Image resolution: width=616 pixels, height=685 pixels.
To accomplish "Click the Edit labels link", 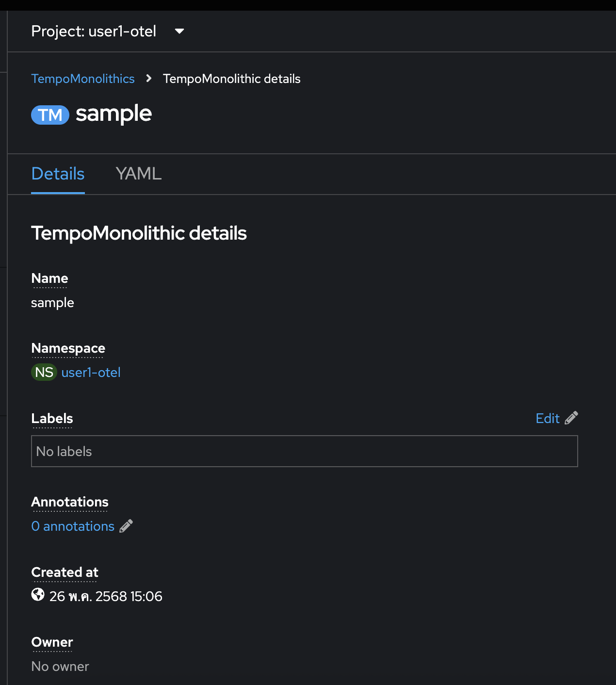I will (x=548, y=418).
